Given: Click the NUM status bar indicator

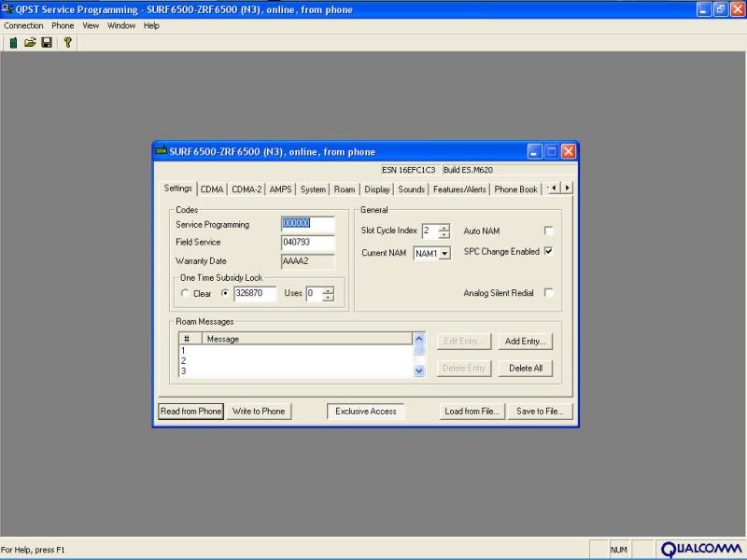Looking at the screenshot, I should coord(618,550).
